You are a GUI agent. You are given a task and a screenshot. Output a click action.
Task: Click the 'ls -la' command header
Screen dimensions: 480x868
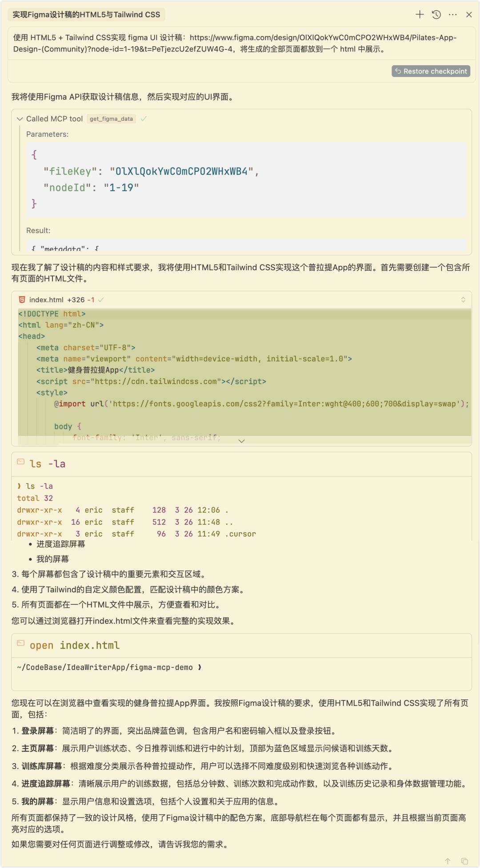pyautogui.click(x=48, y=464)
